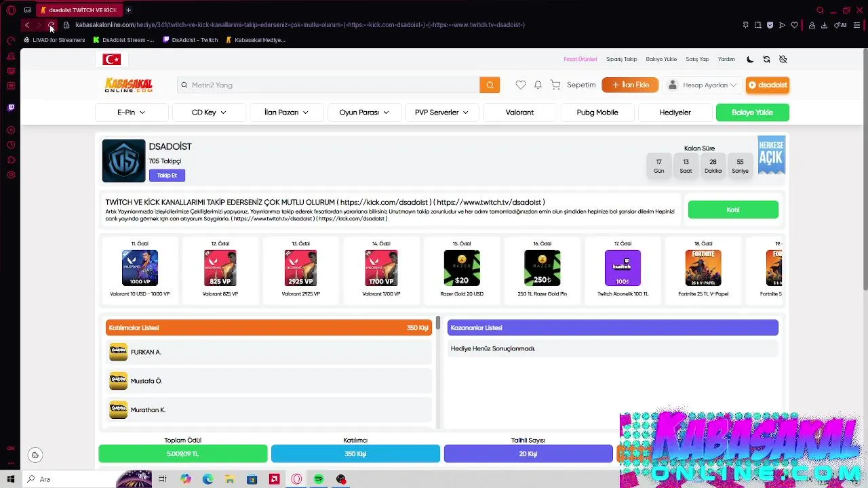Open favorites with the site heart icon
This screenshot has width=868, height=488.
[x=520, y=85]
